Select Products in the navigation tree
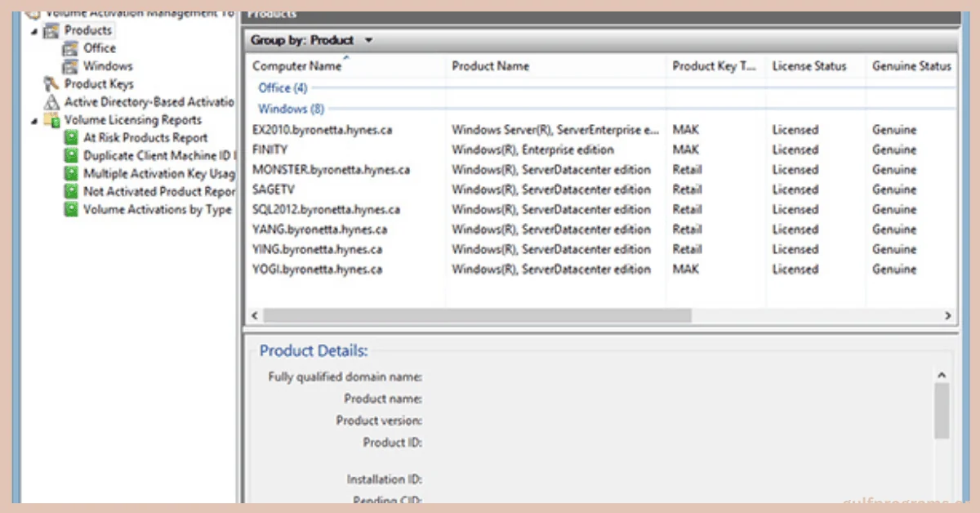The image size is (980, 513). tap(88, 30)
